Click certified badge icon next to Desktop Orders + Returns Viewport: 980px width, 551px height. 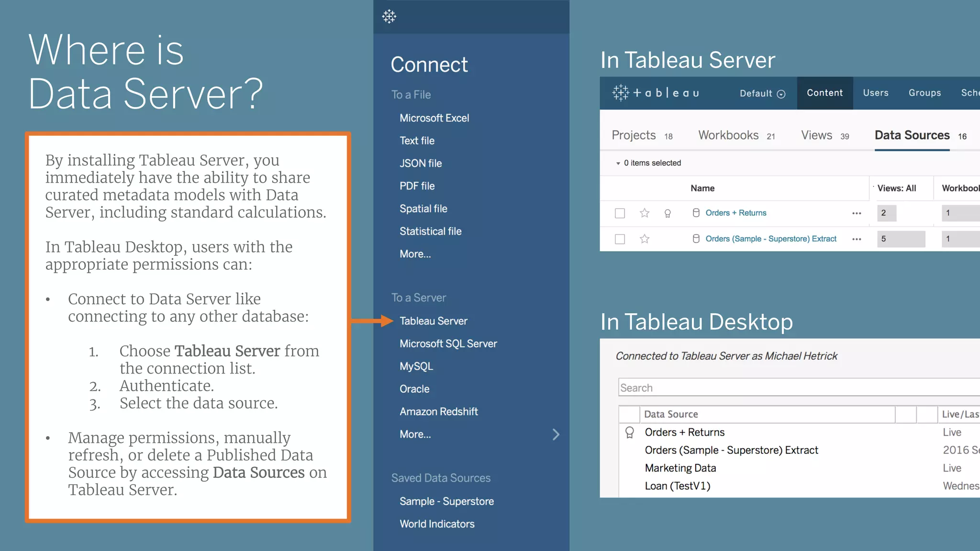pyautogui.click(x=630, y=433)
